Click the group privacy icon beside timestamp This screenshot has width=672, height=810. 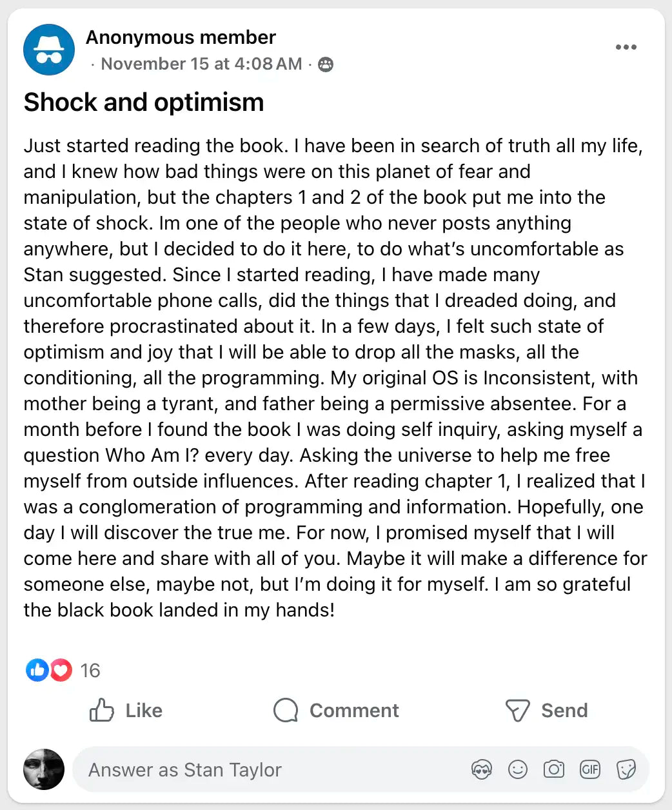[x=326, y=64]
